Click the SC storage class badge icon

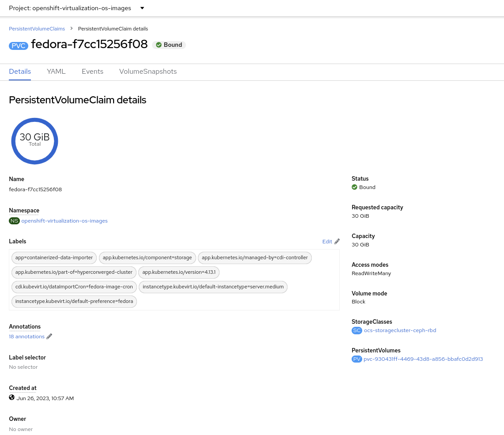click(356, 330)
